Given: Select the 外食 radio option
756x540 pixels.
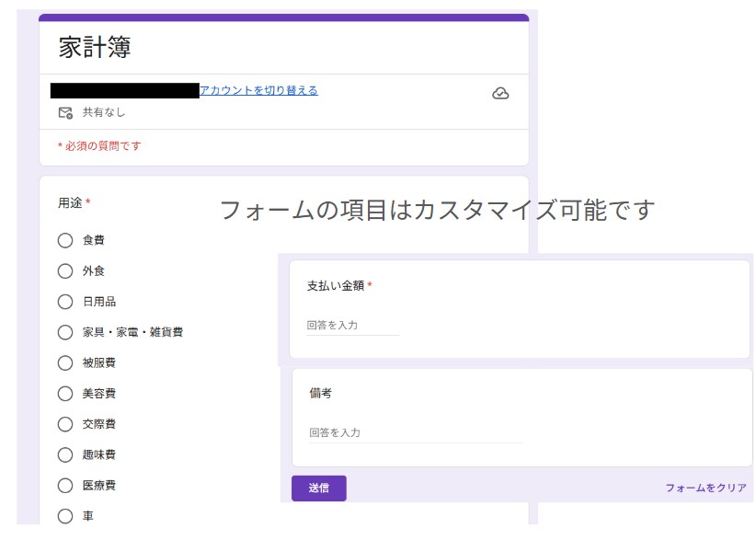Looking at the screenshot, I should tap(65, 271).
